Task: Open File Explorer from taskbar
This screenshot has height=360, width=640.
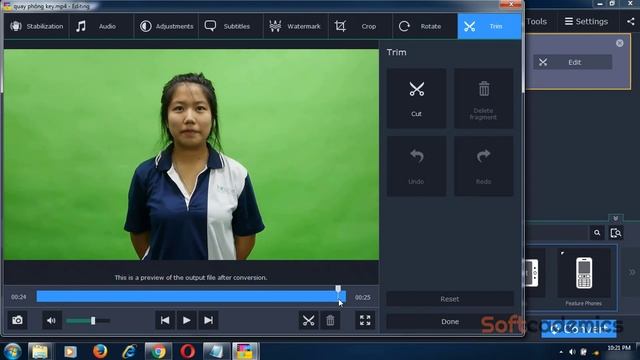Action: click(x=40, y=351)
